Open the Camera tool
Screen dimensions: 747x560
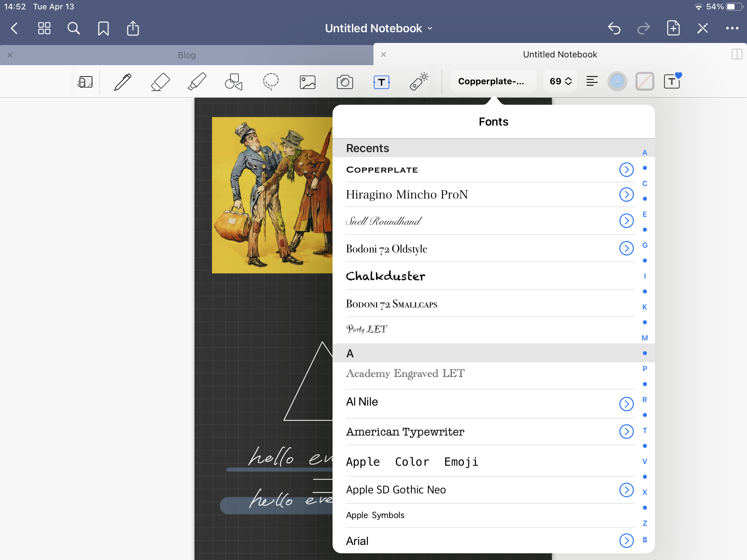click(345, 82)
